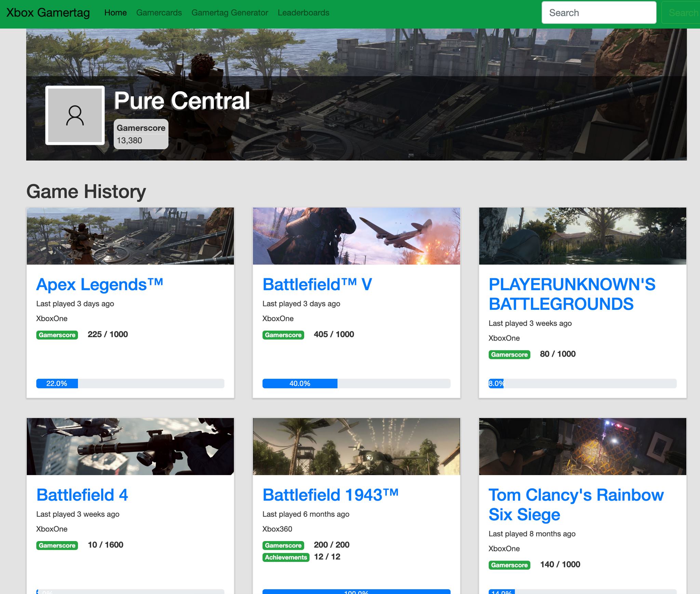
Task: Click the 80 / 1000 score text
Action: (x=558, y=354)
